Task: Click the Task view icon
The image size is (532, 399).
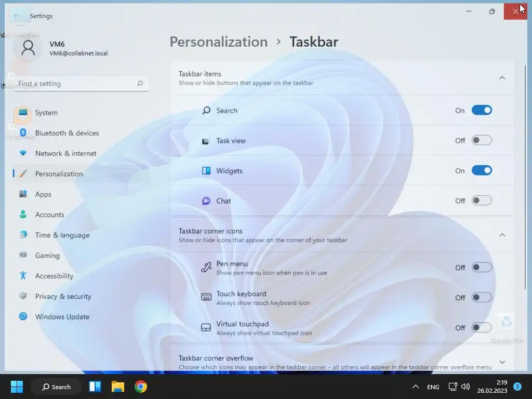Action: tap(206, 141)
